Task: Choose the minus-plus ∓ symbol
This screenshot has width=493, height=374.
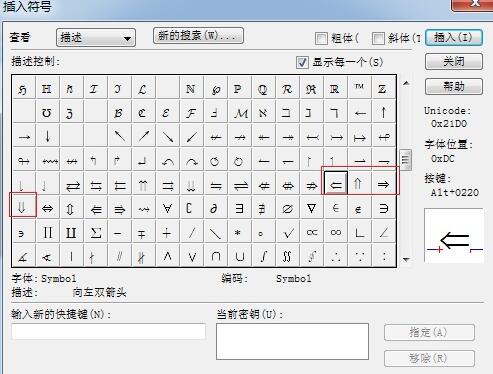Action: coord(143,232)
